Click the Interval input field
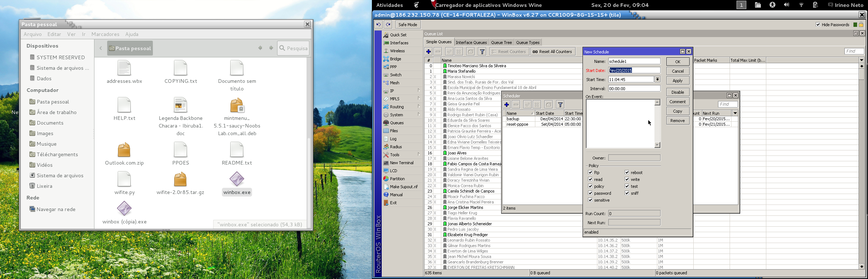 coord(634,89)
